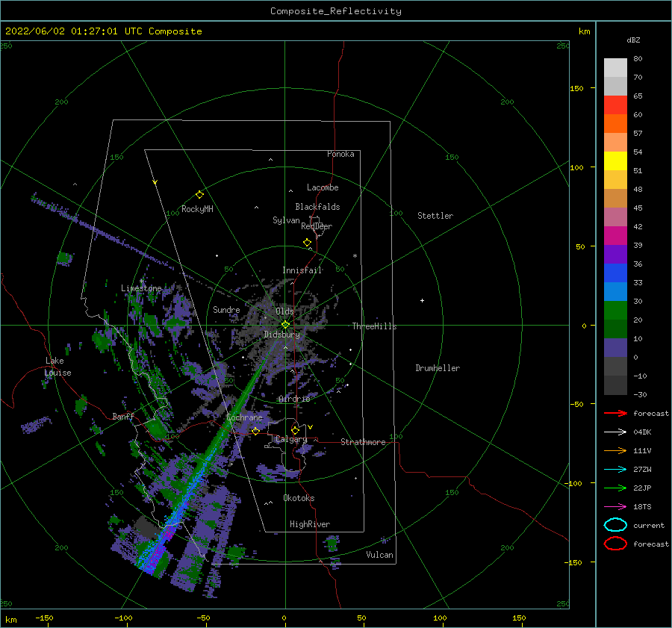This screenshot has height=628, width=672.
Task: Click the current legend label
Action: point(648,525)
